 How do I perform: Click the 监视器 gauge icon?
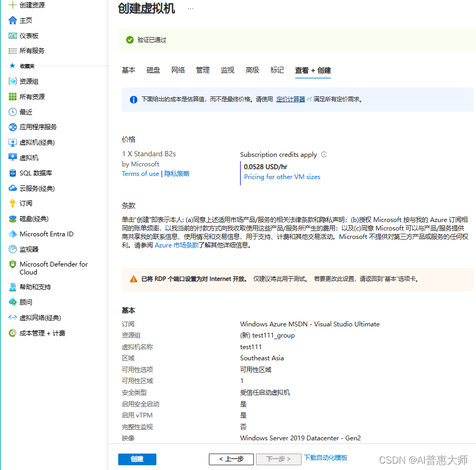[x=12, y=249]
